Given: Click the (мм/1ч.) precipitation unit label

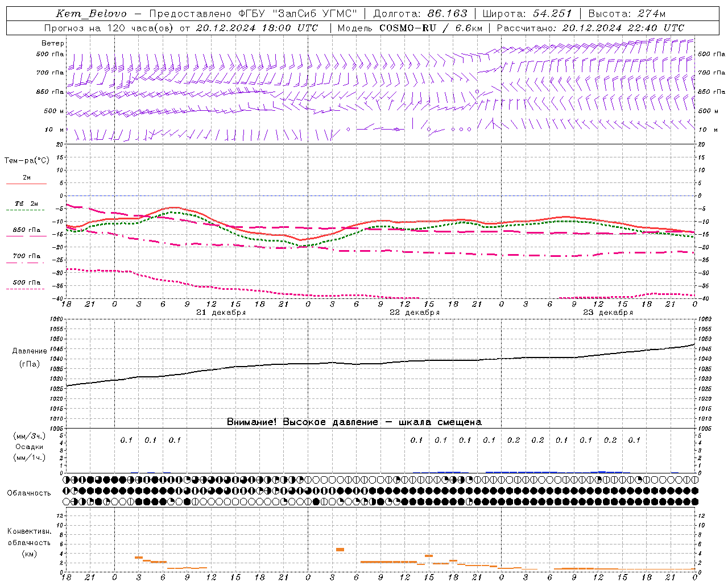Looking at the screenshot, I should point(30,458).
